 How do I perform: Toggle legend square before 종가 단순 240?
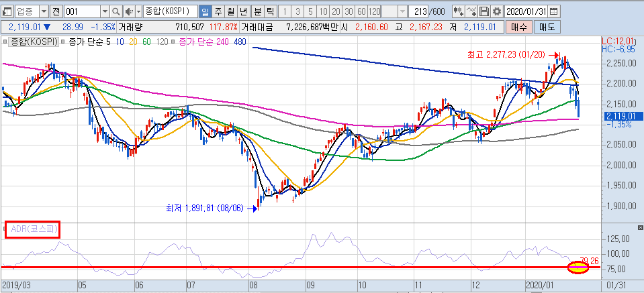(x=173, y=42)
